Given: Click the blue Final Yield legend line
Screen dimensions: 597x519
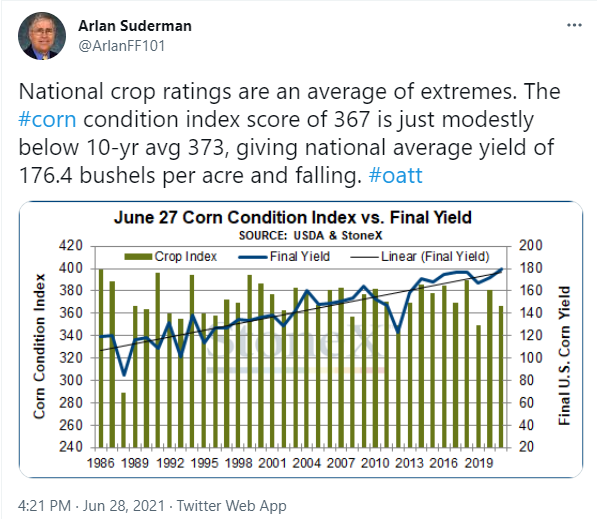Looking at the screenshot, I should coord(253,257).
